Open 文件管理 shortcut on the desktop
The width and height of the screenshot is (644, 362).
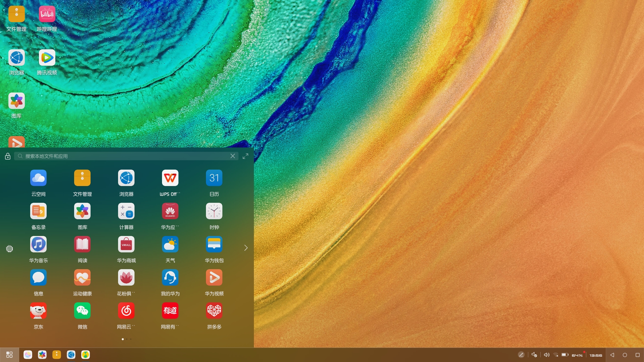pyautogui.click(x=16, y=14)
